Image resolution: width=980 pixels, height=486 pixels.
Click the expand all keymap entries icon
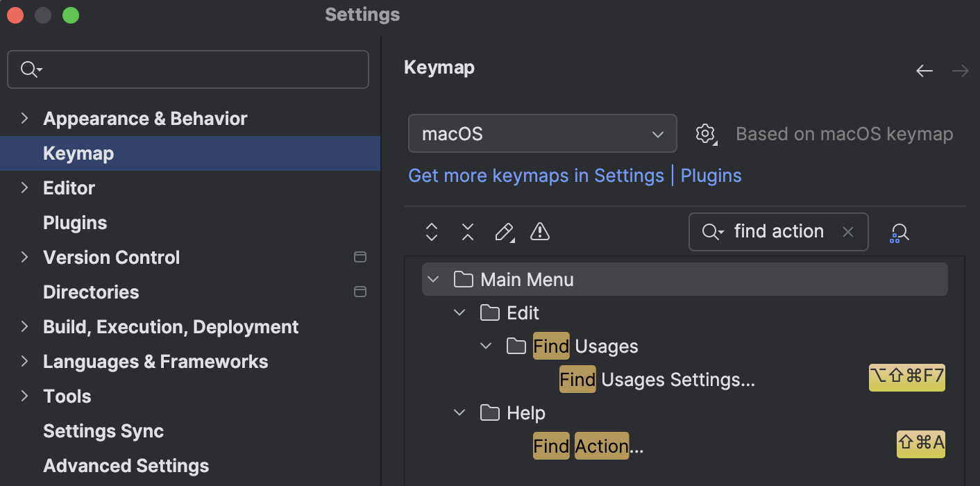pos(431,232)
